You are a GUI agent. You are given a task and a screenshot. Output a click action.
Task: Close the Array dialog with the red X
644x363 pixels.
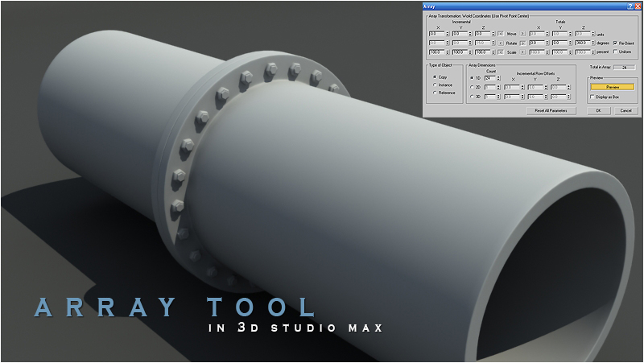coord(638,6)
